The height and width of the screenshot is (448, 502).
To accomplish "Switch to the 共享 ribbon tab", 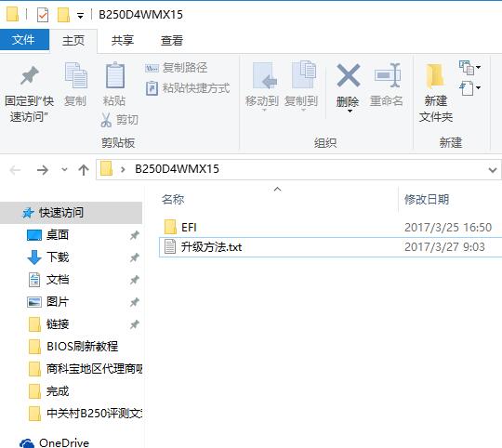I will click(123, 40).
